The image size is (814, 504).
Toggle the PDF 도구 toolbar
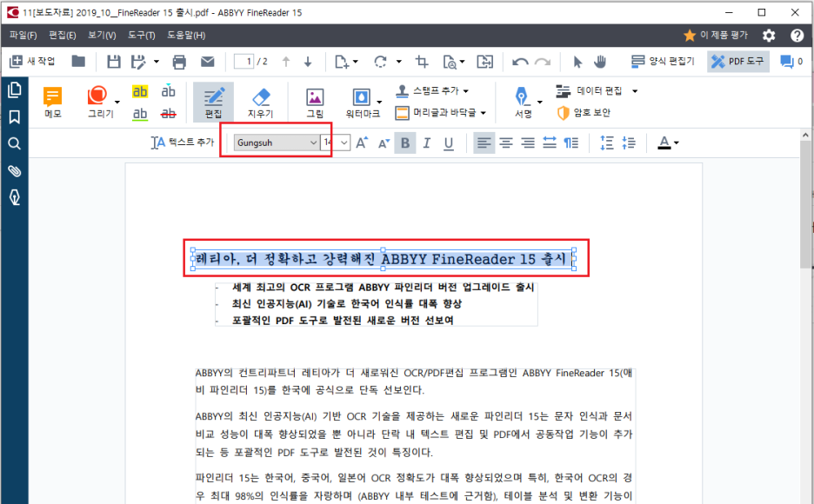coord(737,61)
